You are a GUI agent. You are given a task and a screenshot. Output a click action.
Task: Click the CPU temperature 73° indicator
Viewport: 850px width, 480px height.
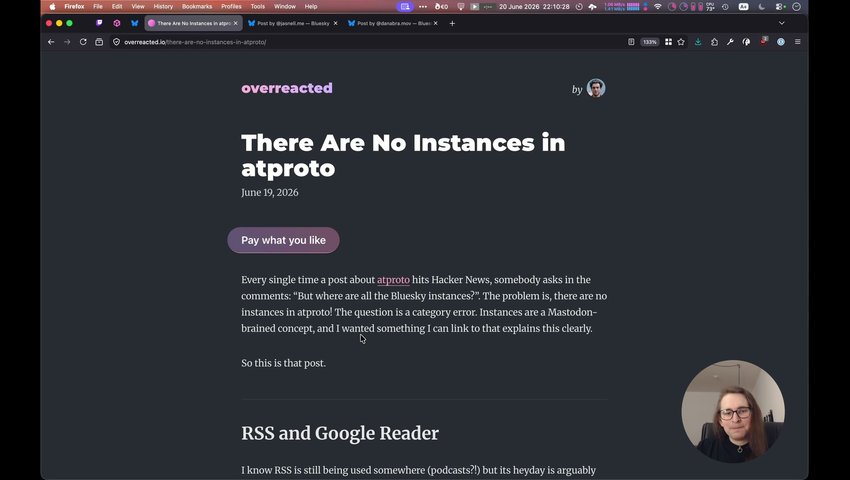711,7
